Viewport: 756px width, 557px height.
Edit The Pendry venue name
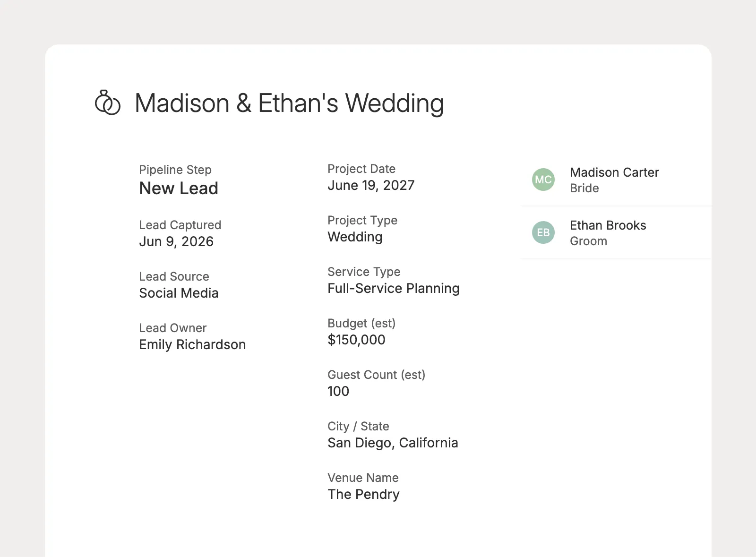(363, 494)
